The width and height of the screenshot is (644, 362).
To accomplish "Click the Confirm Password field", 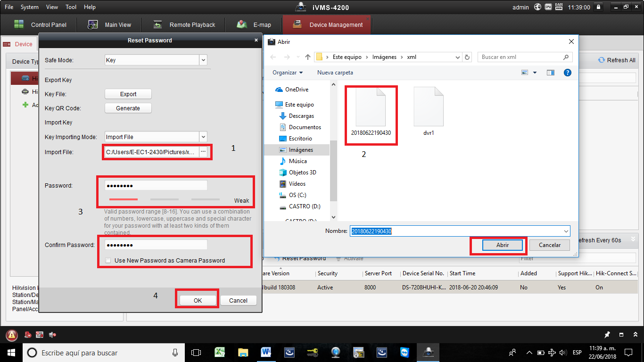I will click(x=156, y=245).
